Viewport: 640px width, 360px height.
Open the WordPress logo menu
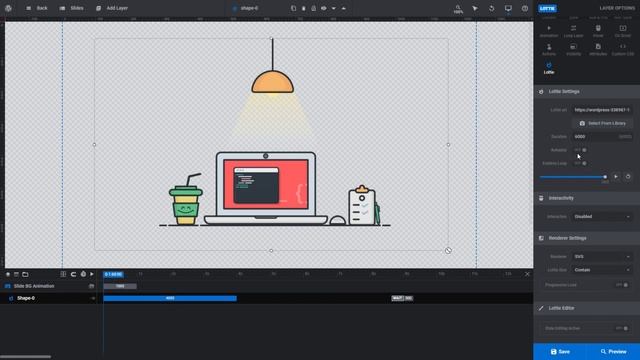coord(8,8)
